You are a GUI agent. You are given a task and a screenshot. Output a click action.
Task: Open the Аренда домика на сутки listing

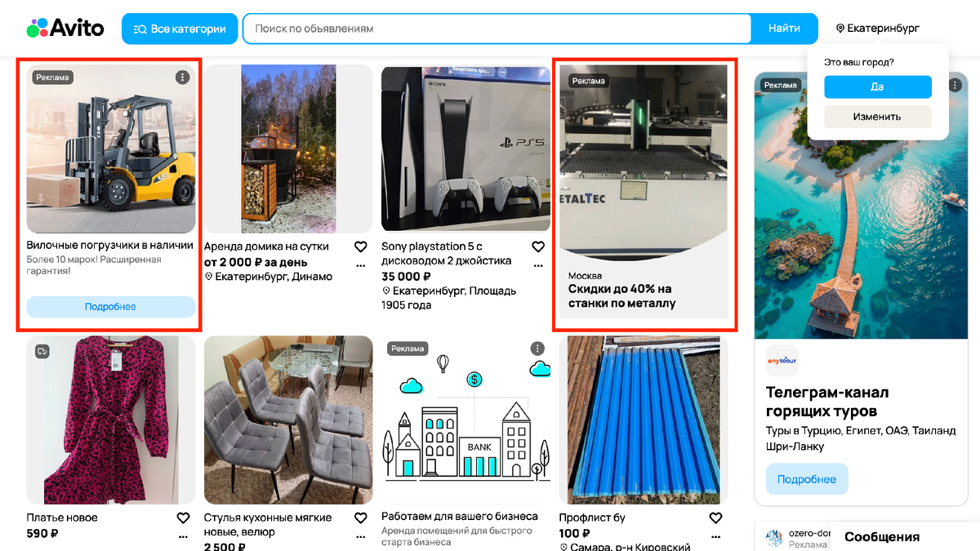tap(267, 246)
